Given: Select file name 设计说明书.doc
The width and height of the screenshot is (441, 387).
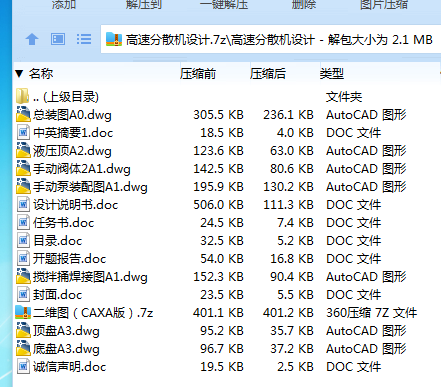Looking at the screenshot, I should pos(75,205).
